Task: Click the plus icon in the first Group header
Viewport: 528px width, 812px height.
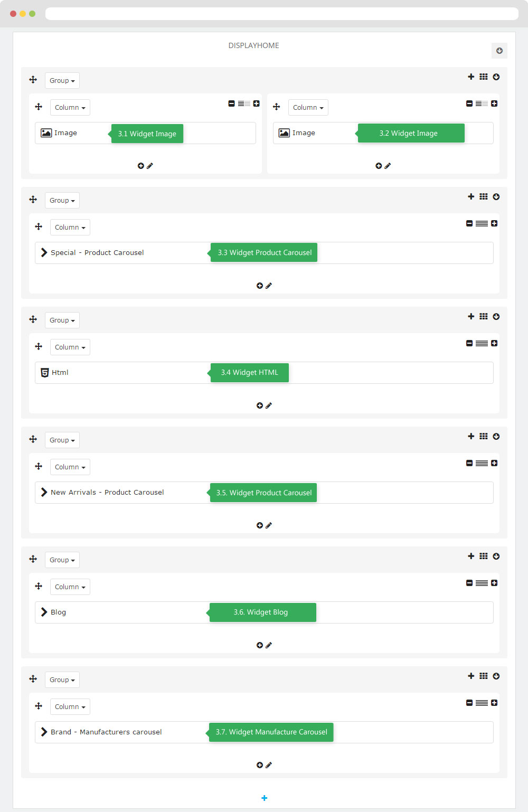Action: (471, 77)
